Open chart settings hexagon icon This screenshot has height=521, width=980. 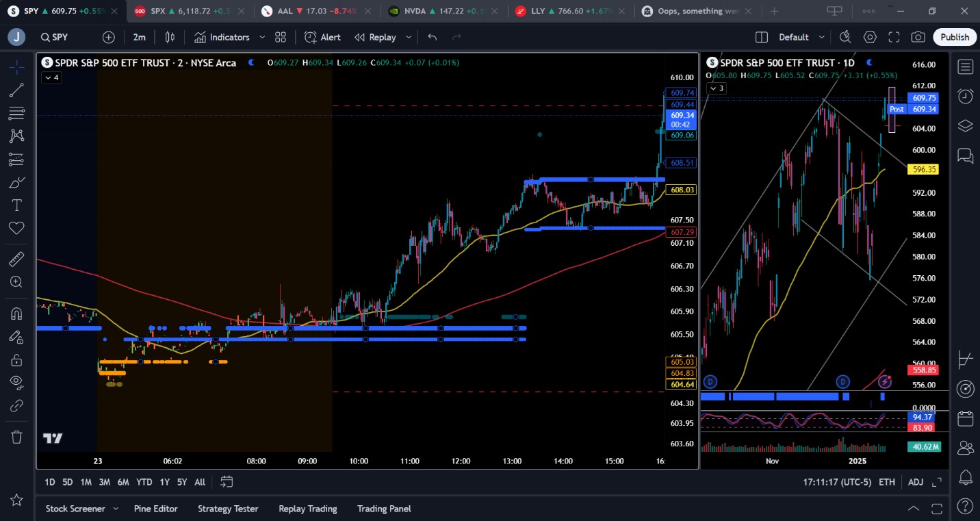point(870,37)
